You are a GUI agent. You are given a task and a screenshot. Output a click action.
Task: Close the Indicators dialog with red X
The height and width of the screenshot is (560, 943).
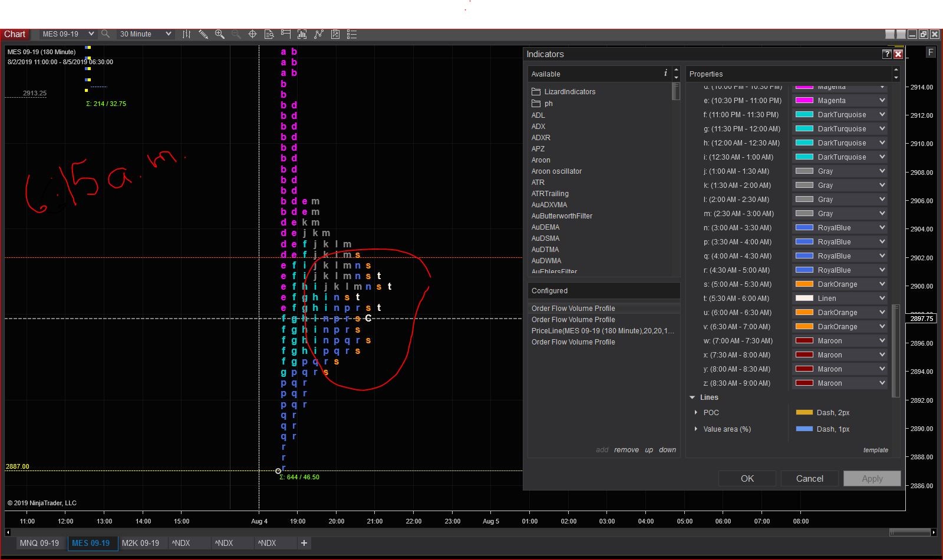[898, 54]
